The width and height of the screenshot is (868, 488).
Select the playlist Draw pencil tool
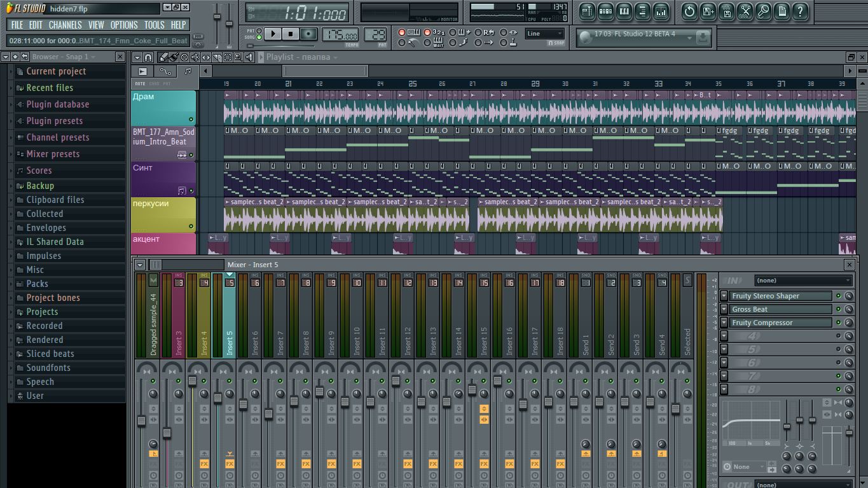coord(163,57)
